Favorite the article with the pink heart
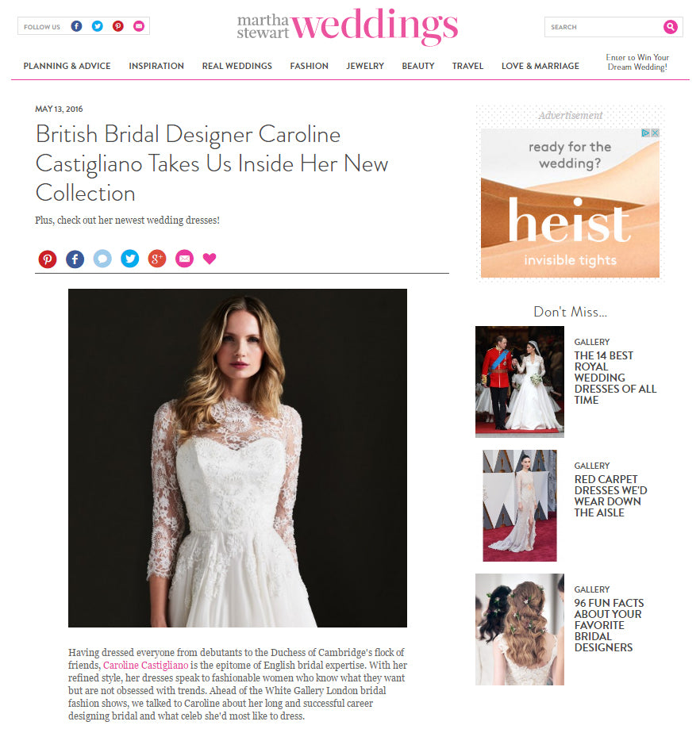 210,259
